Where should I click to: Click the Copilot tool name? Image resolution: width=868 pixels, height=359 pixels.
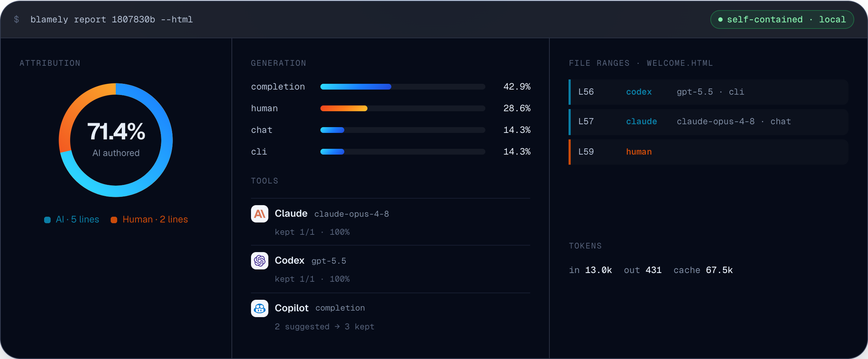click(292, 308)
